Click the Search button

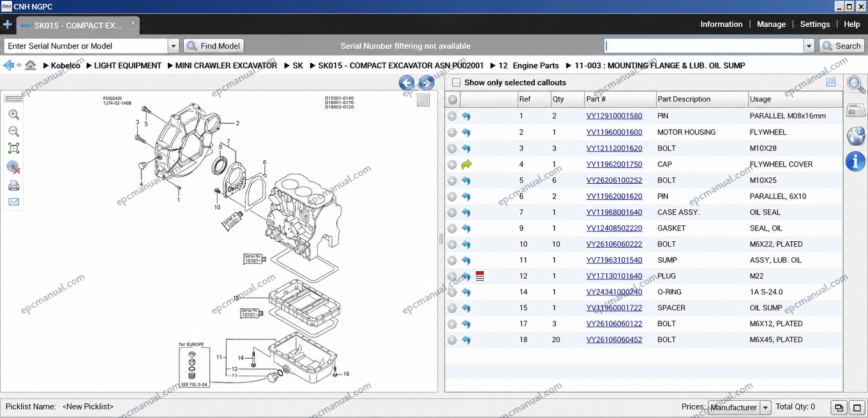842,46
